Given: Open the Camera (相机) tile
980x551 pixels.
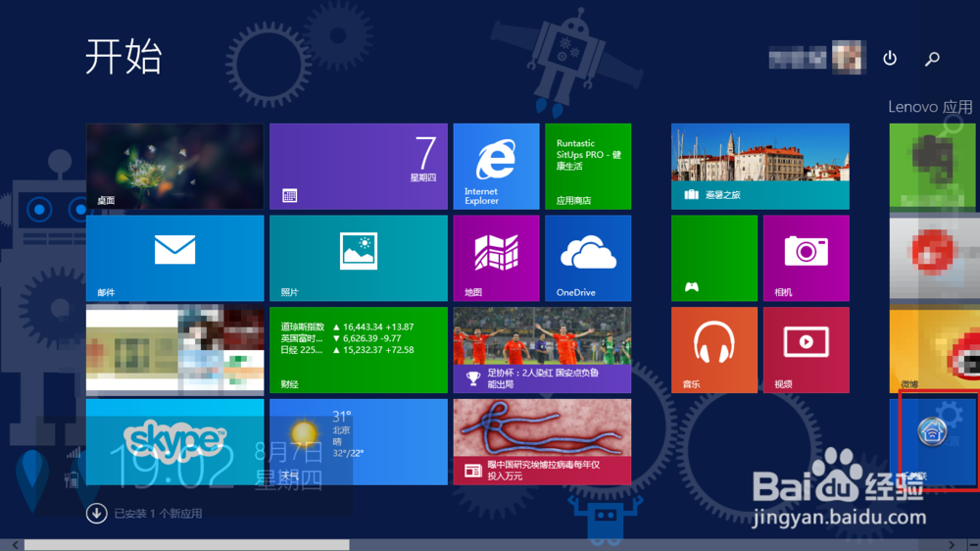Looking at the screenshot, I should tap(807, 258).
